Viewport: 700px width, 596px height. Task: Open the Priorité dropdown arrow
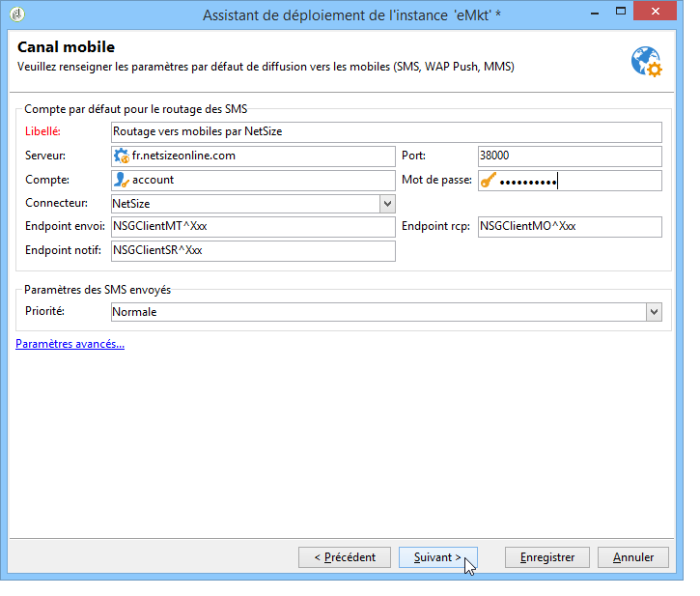point(654,312)
